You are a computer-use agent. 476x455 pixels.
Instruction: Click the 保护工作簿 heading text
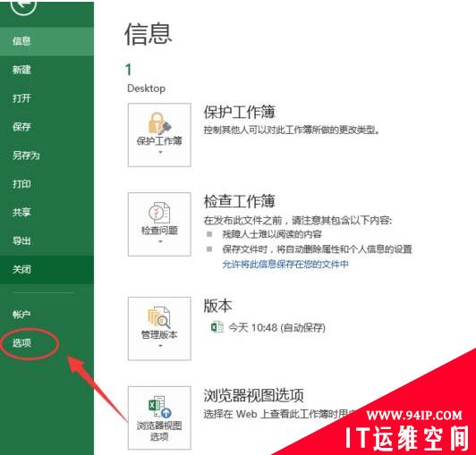[x=239, y=112]
